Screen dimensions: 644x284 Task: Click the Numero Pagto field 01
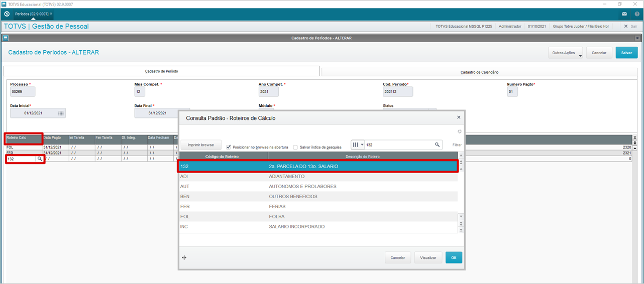[512, 92]
